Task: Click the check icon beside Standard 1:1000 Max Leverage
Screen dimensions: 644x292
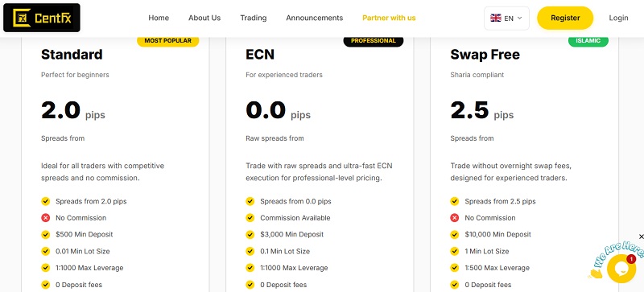Action: click(x=46, y=268)
